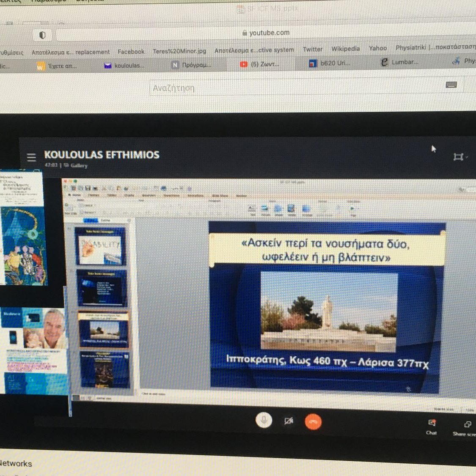The height and width of the screenshot is (476, 476).
Task: Open the Wikipedia bookmark
Action: (x=345, y=49)
